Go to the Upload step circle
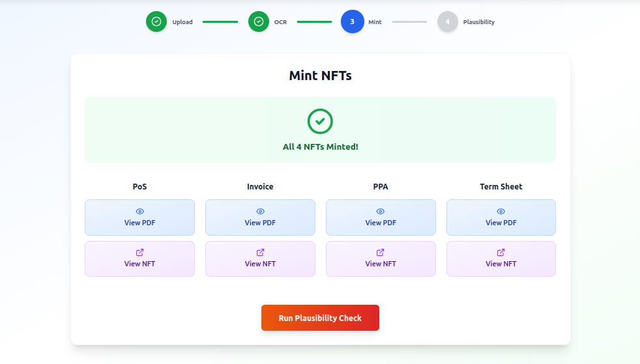This screenshot has width=640, height=364. point(156,22)
